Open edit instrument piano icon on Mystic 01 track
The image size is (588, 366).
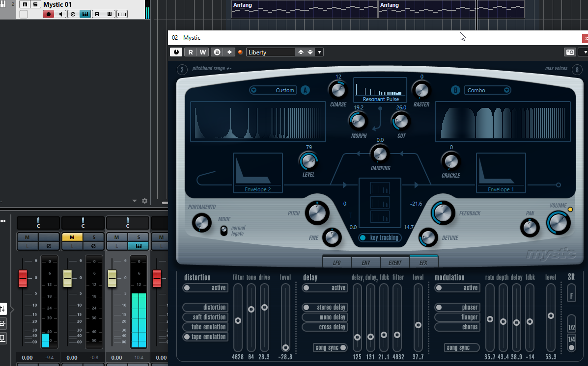click(x=85, y=14)
